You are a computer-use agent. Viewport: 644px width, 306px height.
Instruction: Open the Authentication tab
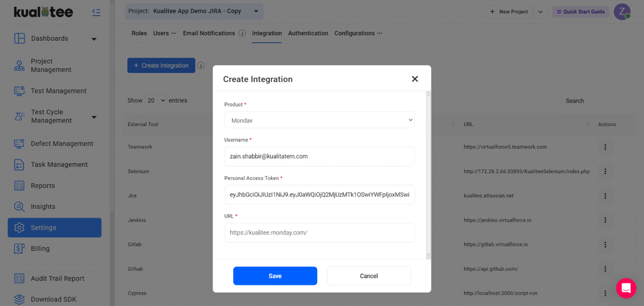point(308,33)
